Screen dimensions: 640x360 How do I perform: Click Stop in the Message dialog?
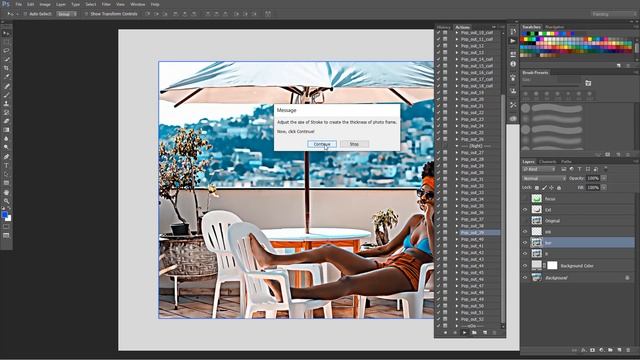(x=354, y=144)
